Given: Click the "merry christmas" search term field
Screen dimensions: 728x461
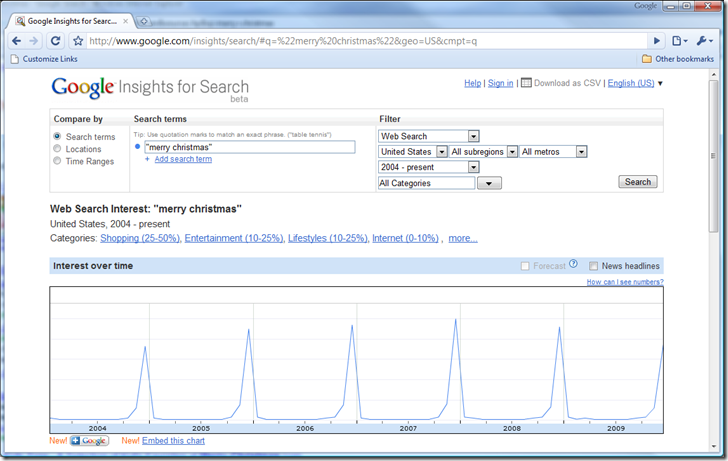Looking at the screenshot, I should coord(250,147).
